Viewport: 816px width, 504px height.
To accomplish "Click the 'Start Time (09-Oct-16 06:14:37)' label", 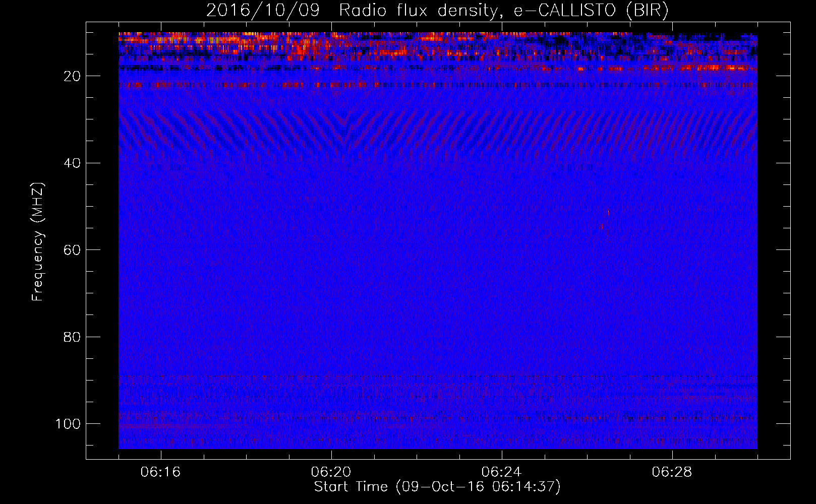I will tap(437, 487).
